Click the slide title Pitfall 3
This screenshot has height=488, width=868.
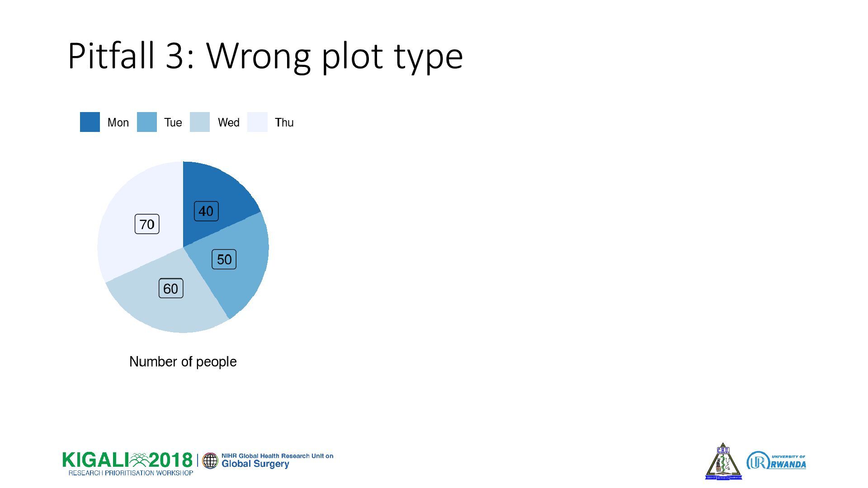point(265,56)
